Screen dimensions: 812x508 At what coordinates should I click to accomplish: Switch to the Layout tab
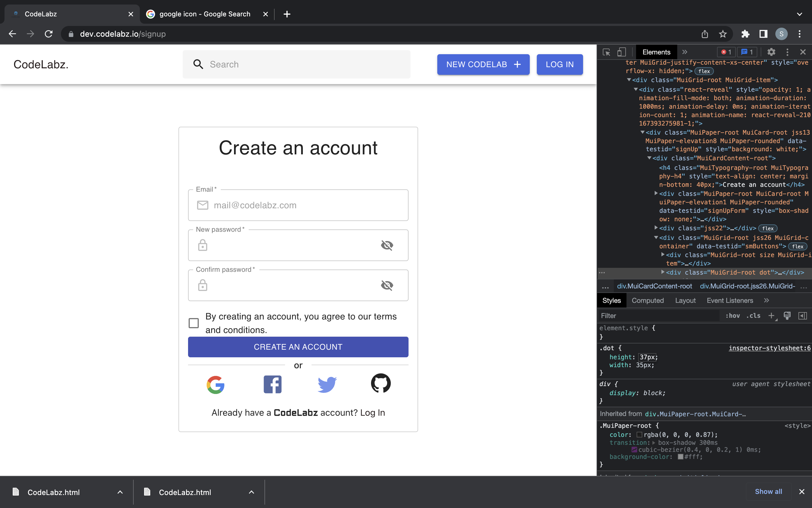[685, 300]
